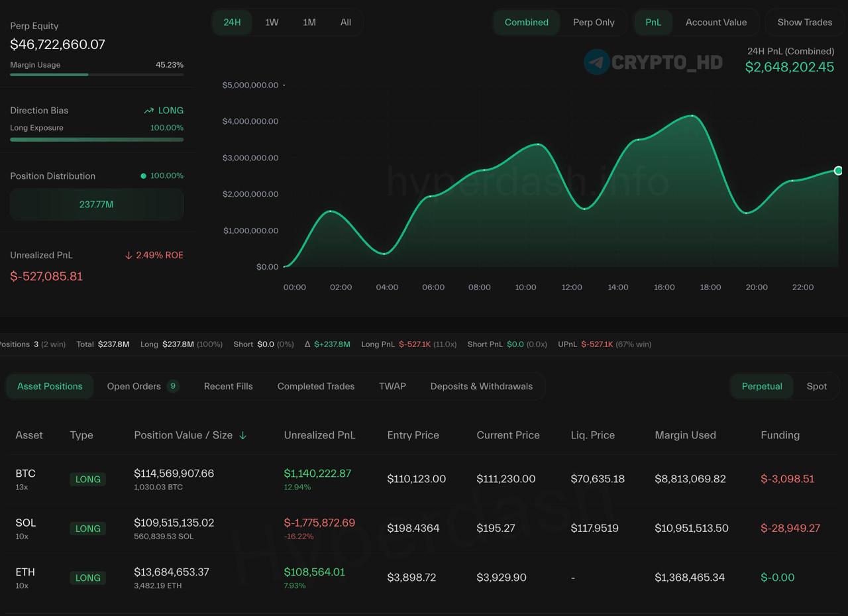The height and width of the screenshot is (616, 848).
Task: Switch to Deposits & Withdrawals tab
Action: click(481, 386)
